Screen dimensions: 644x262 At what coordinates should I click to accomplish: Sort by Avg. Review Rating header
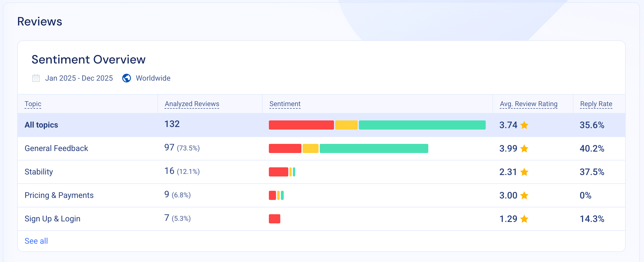(x=528, y=104)
